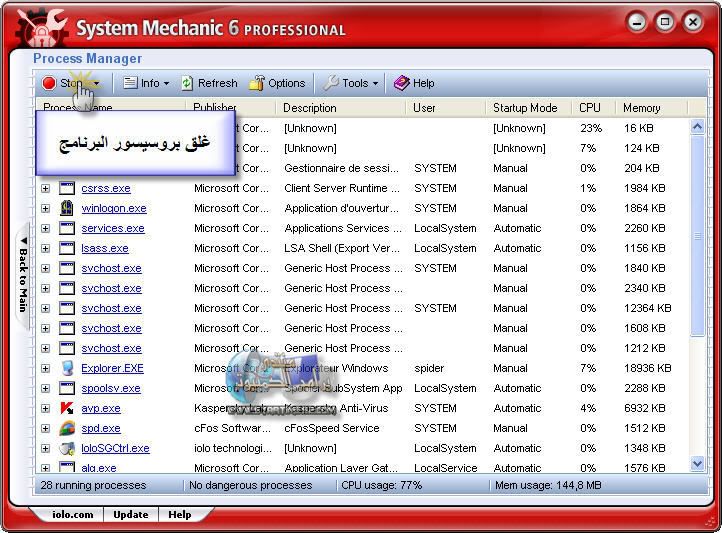Screen dimensions: 722x533
Task: Click CPU usage: 77% status text
Action: click(x=382, y=485)
